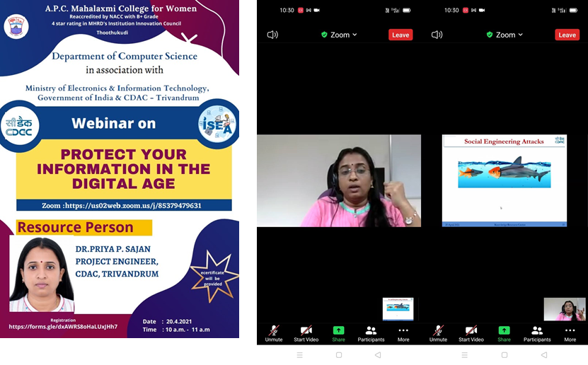588x365 pixels.
Task: Click the 'Webinar on' banner text
Action: pyautogui.click(x=114, y=123)
